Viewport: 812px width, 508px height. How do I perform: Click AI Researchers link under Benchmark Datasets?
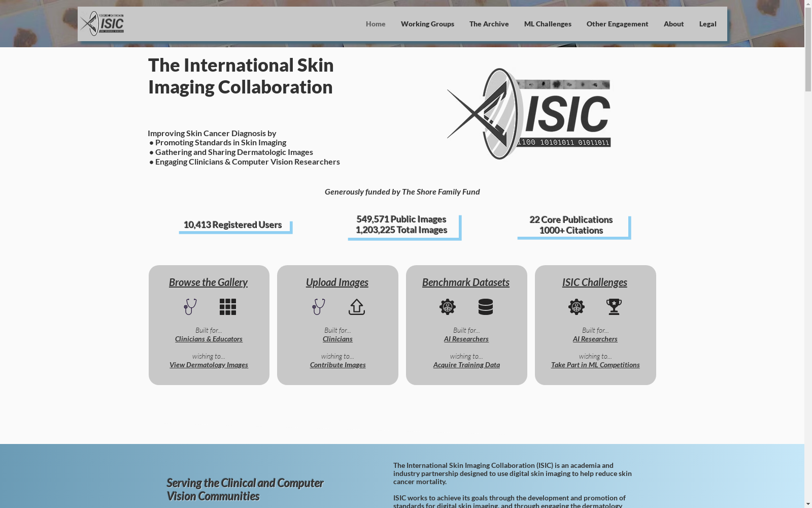(x=466, y=339)
